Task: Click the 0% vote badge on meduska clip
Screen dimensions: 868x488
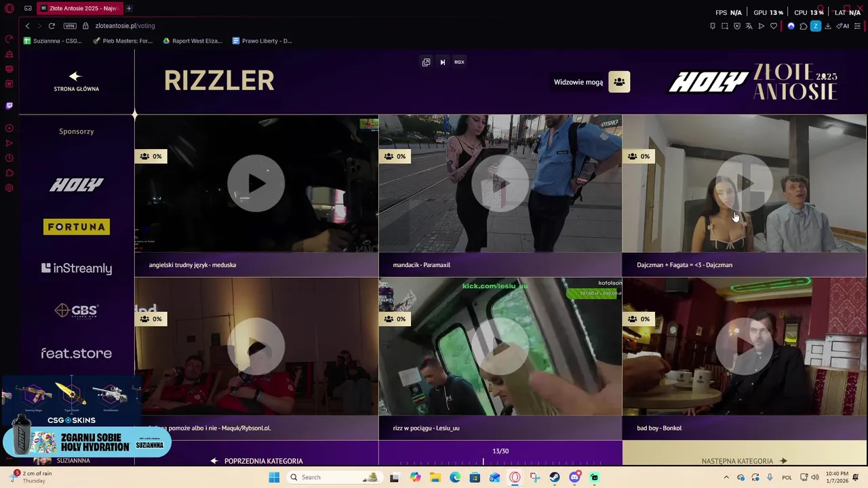Action: [x=151, y=156]
